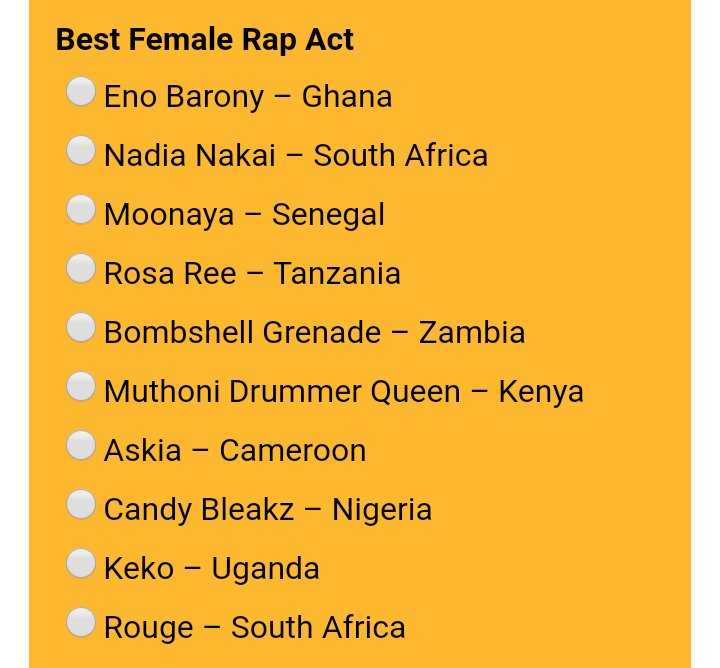Choose Muthoni Drummer Queen radio button
720x668 pixels.
tap(81, 387)
